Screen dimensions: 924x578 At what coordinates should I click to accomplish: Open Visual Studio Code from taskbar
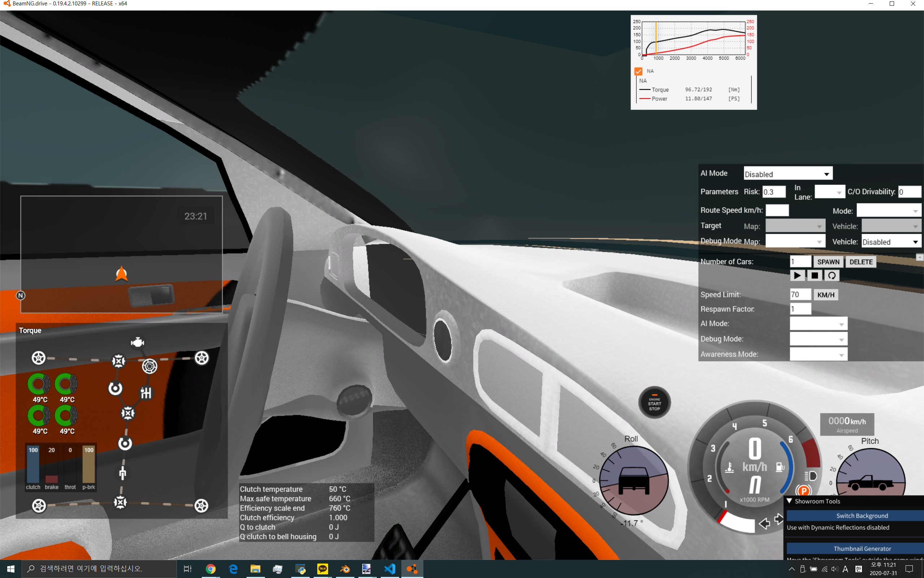[390, 569]
